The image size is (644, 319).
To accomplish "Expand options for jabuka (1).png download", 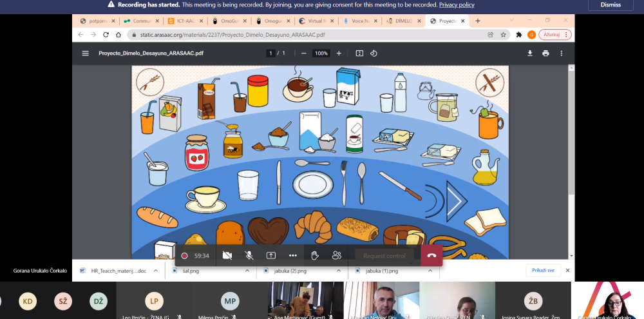I will point(430,271).
